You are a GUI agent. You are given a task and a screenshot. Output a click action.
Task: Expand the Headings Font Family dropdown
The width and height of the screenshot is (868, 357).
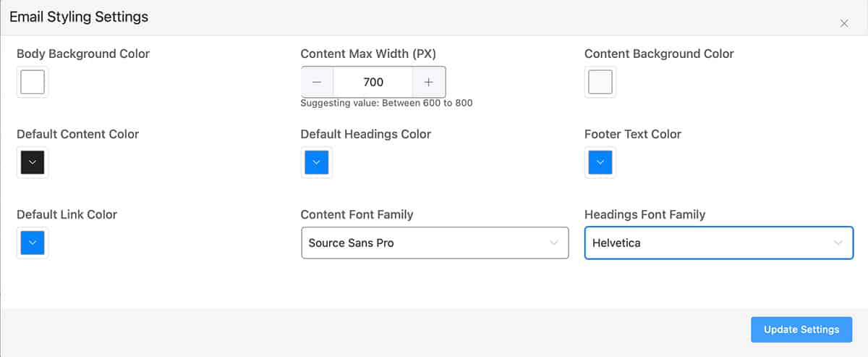(719, 243)
